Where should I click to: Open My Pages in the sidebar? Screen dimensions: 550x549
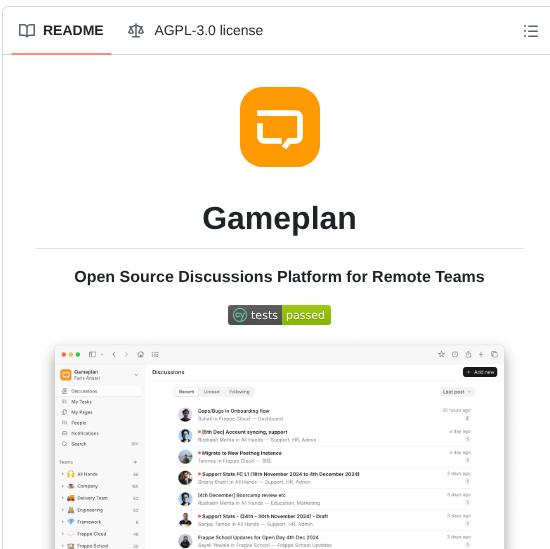click(100, 412)
